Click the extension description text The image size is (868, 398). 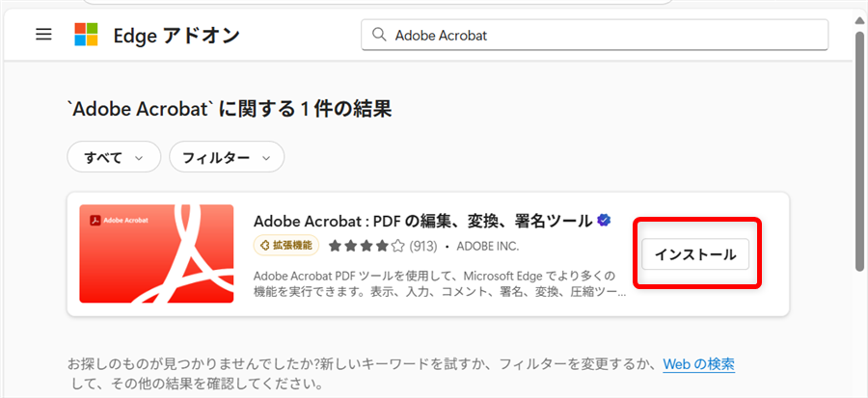point(439,284)
